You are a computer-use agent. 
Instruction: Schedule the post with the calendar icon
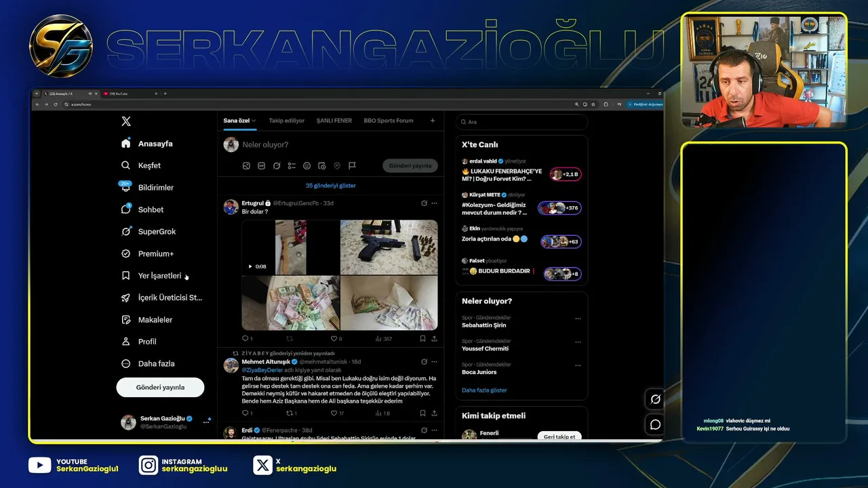pyautogui.click(x=322, y=165)
